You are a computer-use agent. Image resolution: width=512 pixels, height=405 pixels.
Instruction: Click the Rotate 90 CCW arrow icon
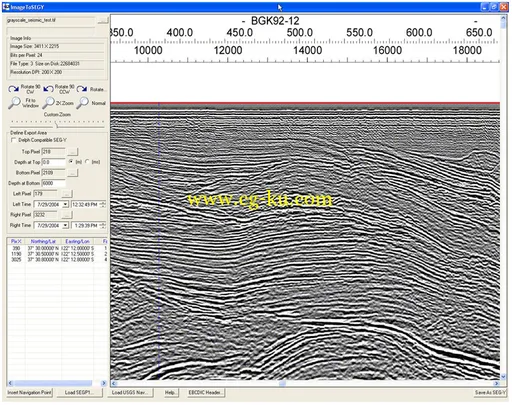point(48,89)
